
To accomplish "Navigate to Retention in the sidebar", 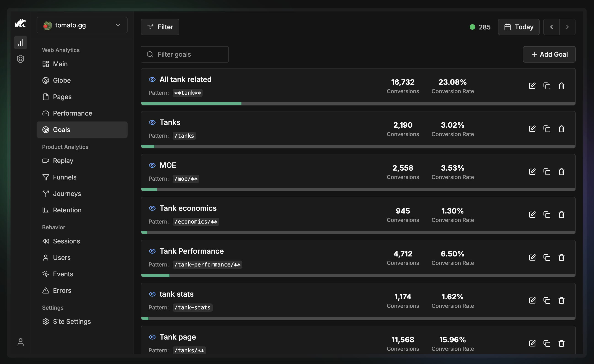I will tap(67, 210).
